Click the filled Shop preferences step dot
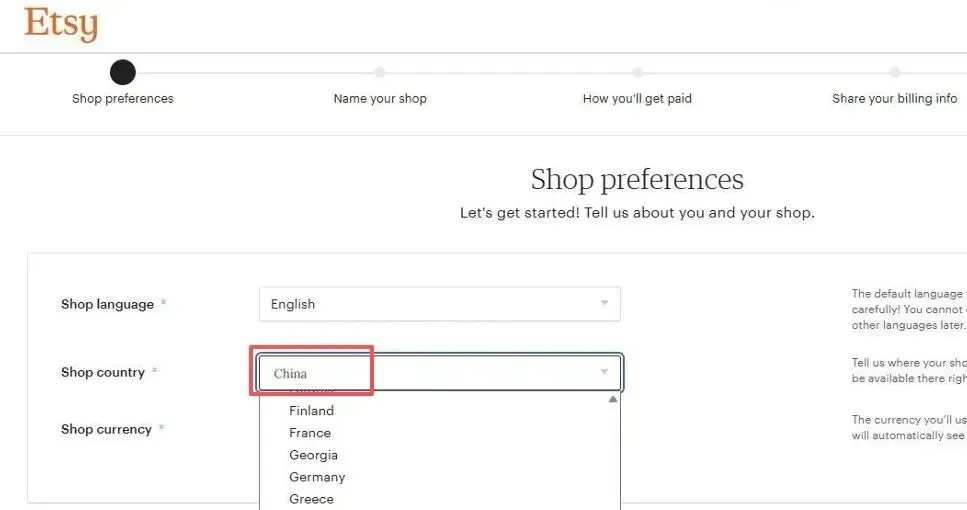The height and width of the screenshot is (510, 967). (122, 72)
